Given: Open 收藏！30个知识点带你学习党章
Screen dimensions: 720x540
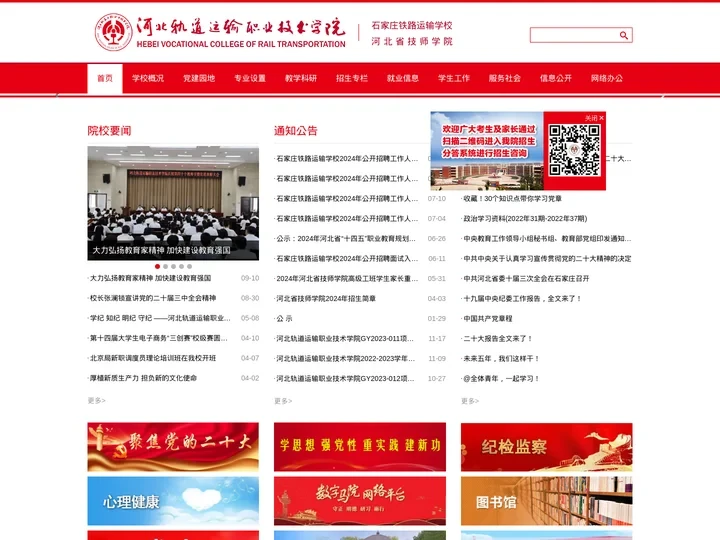Looking at the screenshot, I should [x=512, y=199].
